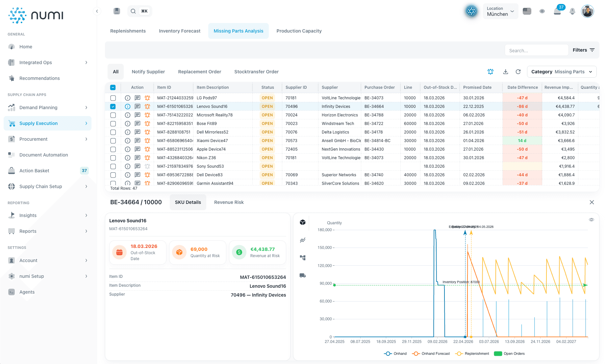This screenshot has height=364, width=605.
Task: Toggle the select-all checkbox in table header
Action: (x=113, y=87)
